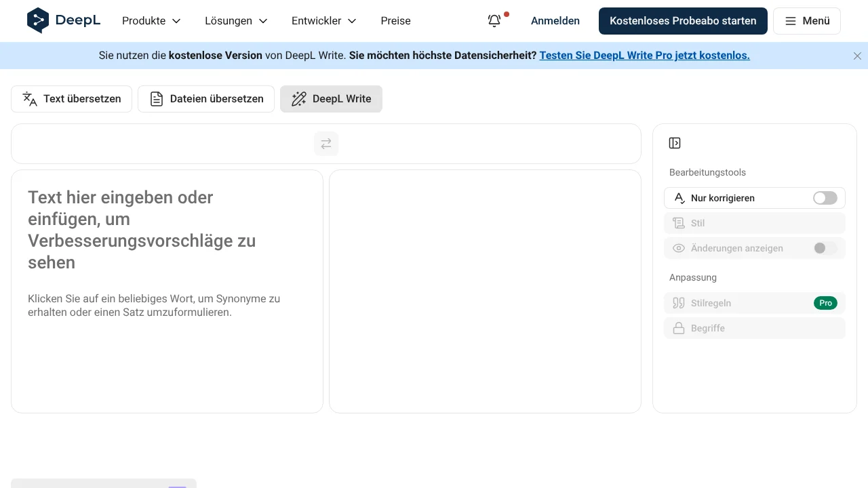Click the Begriffe lock icon

coord(679,328)
